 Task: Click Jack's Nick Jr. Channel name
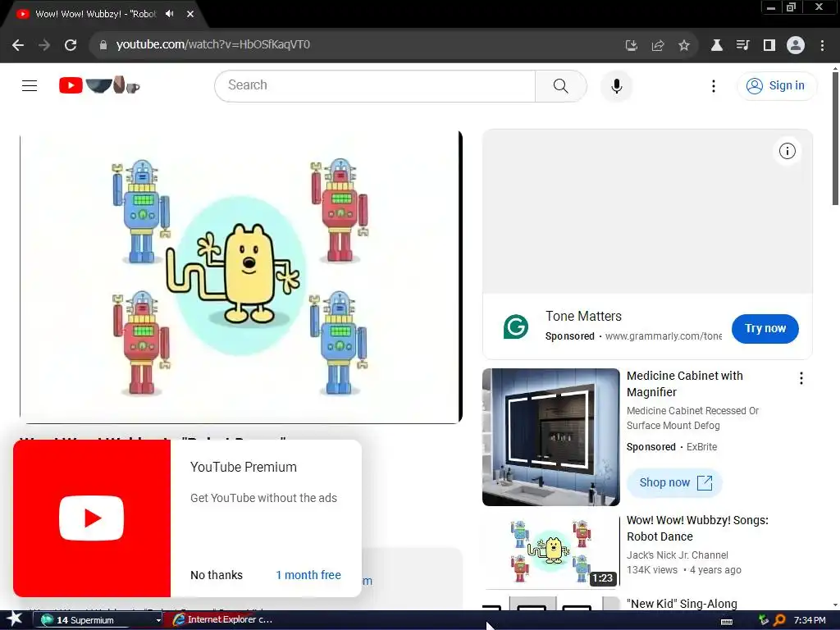point(677,555)
